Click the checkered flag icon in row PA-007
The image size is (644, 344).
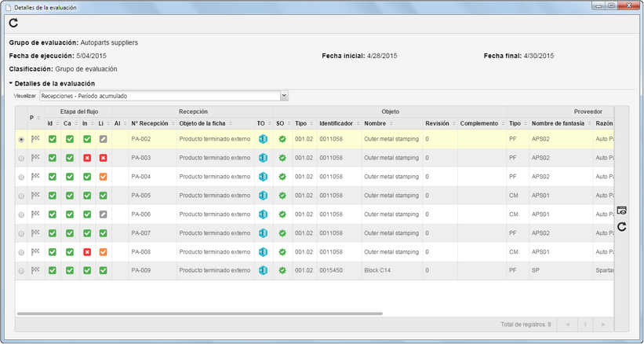coord(36,233)
